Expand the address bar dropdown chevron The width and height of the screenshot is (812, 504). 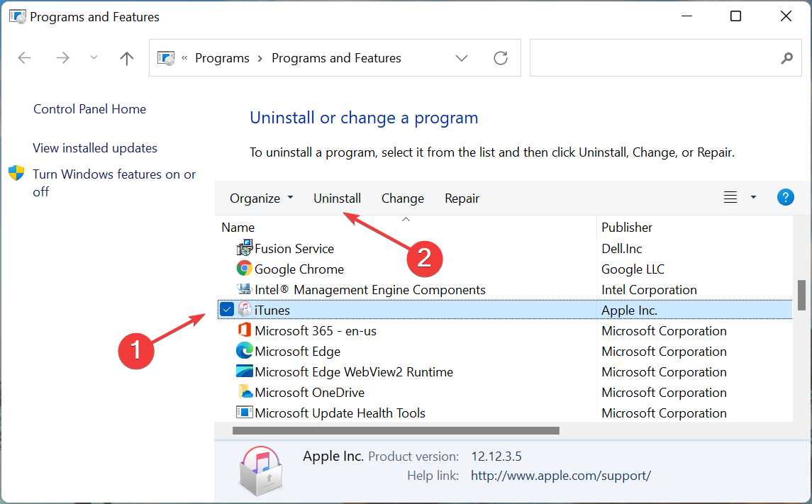(x=462, y=58)
